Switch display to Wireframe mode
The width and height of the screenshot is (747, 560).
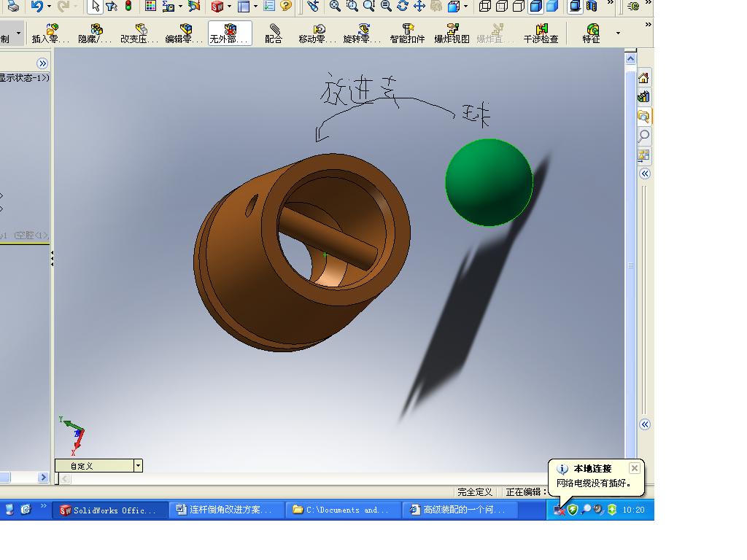pyautogui.click(x=485, y=6)
